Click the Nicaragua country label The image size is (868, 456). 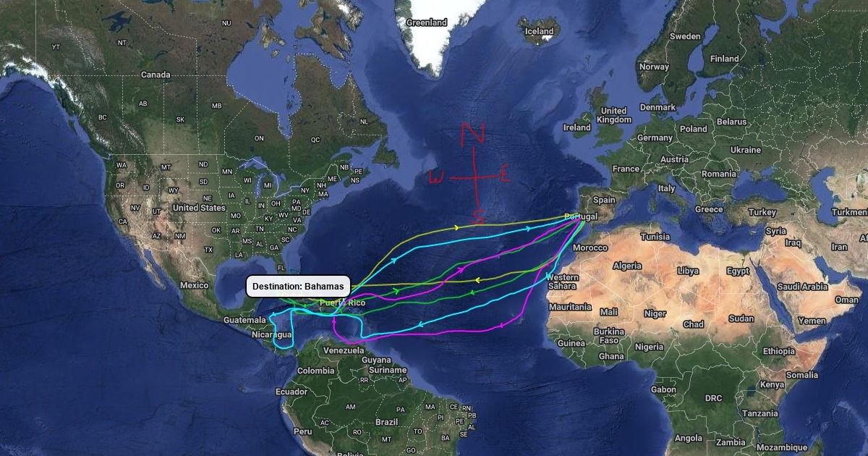tap(272, 335)
